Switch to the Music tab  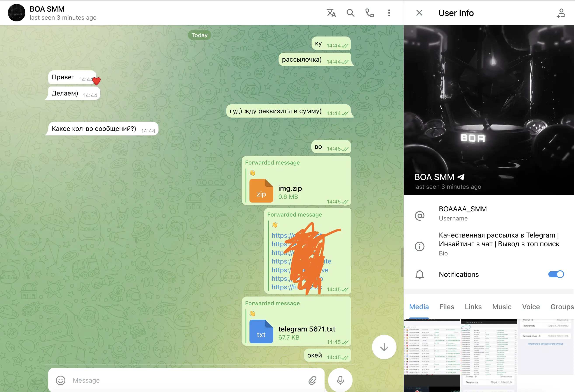pyautogui.click(x=502, y=307)
